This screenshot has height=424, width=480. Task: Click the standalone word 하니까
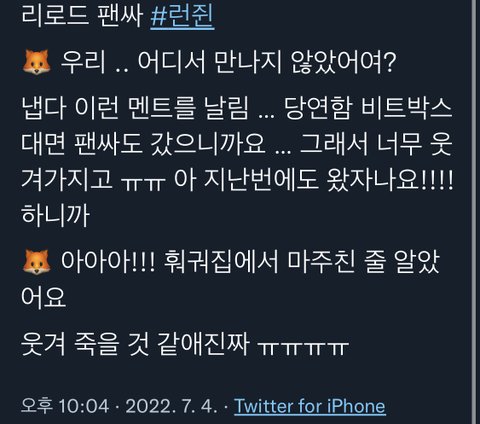55,215
